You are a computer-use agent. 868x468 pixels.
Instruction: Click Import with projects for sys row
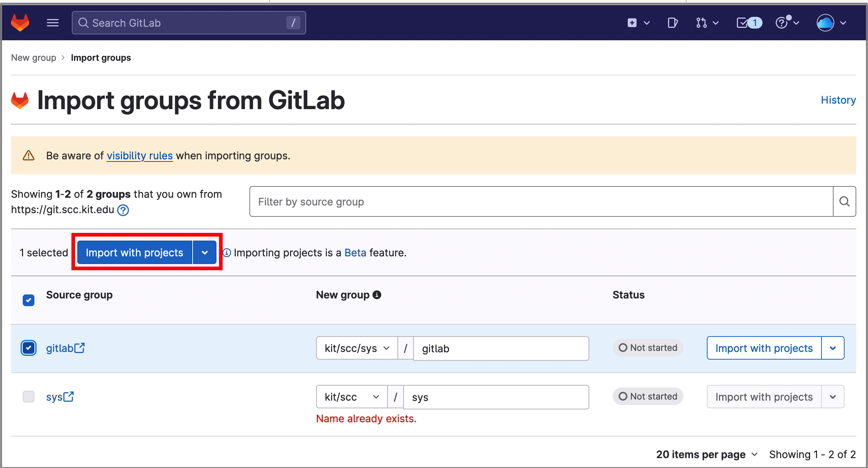coord(764,397)
